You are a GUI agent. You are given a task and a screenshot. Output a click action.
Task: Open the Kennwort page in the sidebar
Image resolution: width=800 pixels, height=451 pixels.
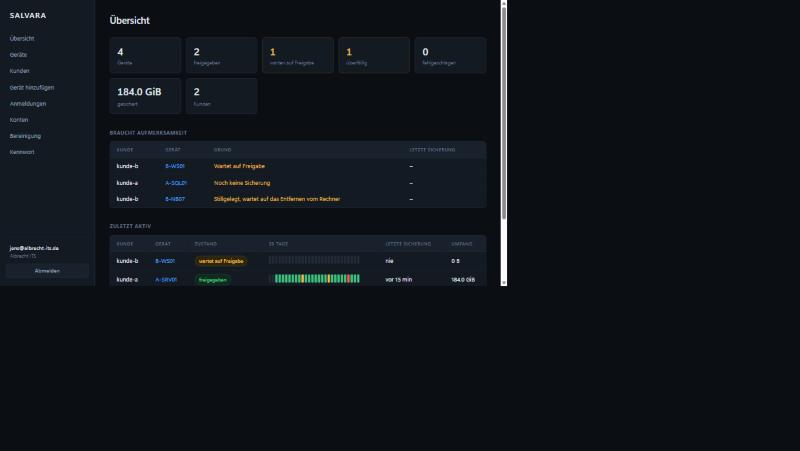click(22, 152)
